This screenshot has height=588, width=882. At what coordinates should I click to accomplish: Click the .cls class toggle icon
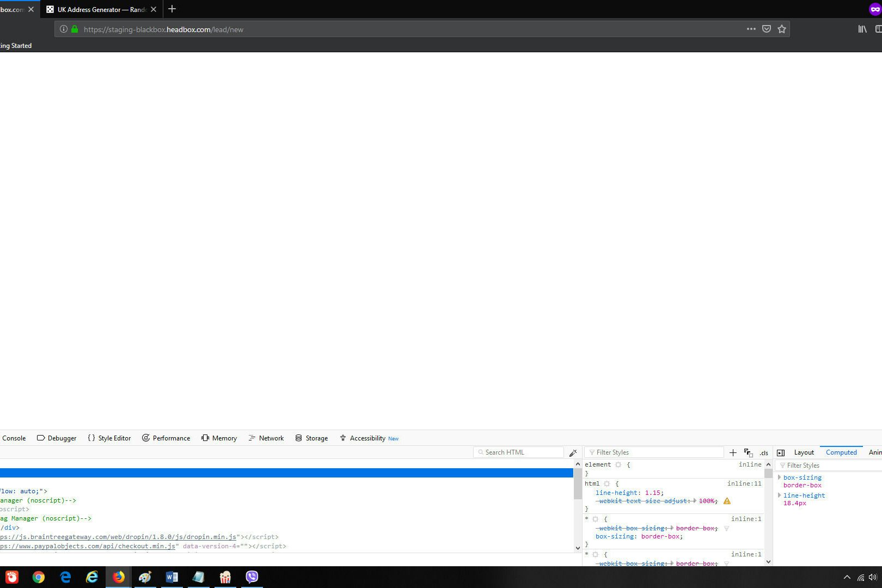(x=763, y=453)
